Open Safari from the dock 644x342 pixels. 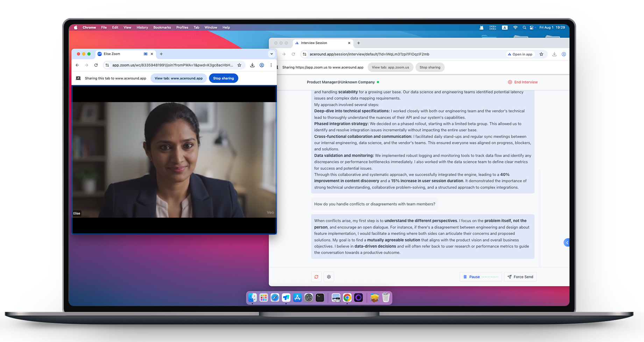[275, 298]
